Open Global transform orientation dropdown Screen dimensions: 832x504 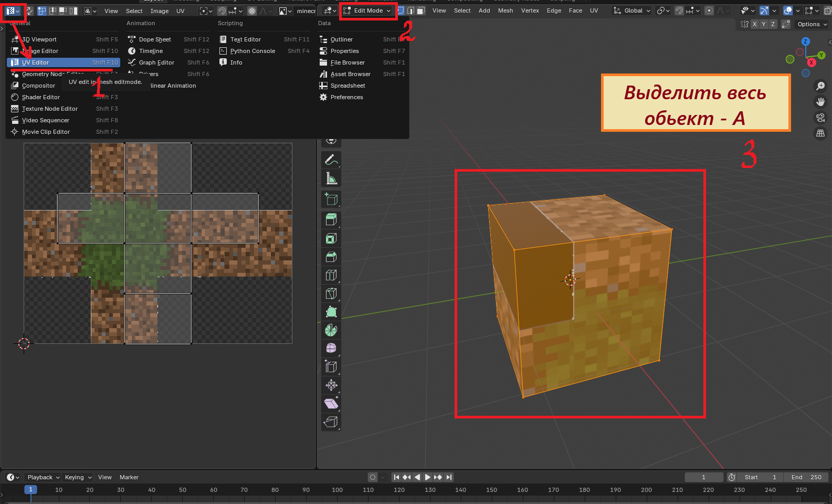click(632, 10)
